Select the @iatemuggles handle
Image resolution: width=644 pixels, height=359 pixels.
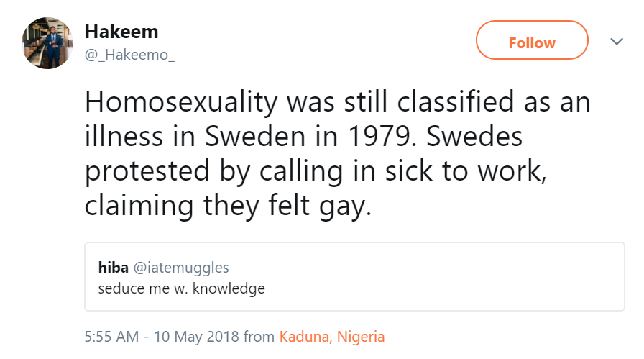pos(181,268)
